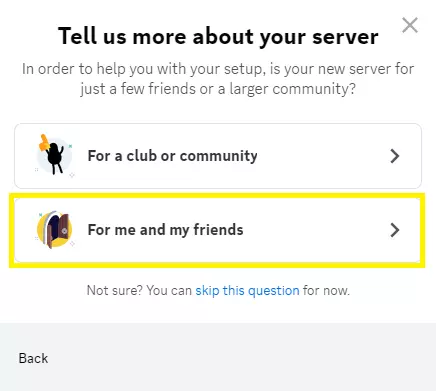Click 'just a few friends or a larger community?' line

(218, 89)
